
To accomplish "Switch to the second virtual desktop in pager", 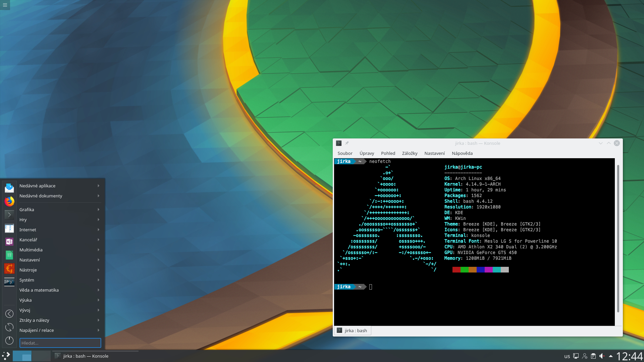I will point(41,356).
